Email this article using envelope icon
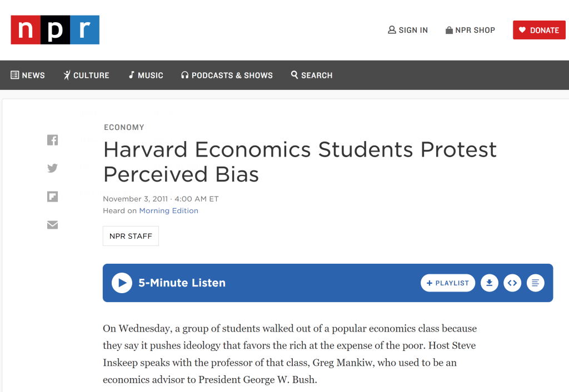The width and height of the screenshot is (569, 392). tap(53, 225)
